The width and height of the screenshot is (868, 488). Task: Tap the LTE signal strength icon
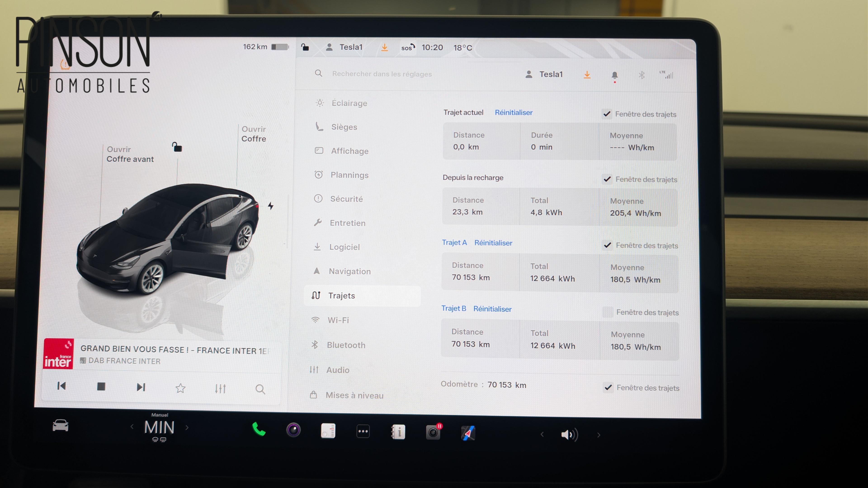[x=667, y=75]
